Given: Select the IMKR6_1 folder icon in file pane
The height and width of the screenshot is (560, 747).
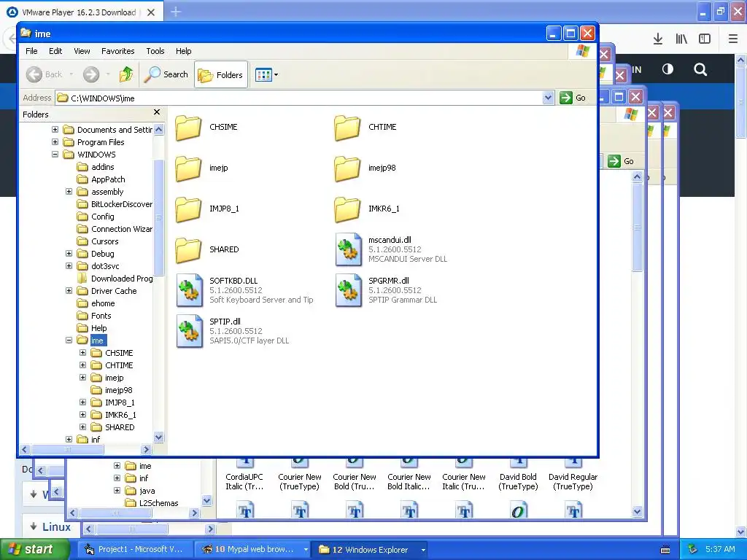Looking at the screenshot, I should [x=347, y=209].
